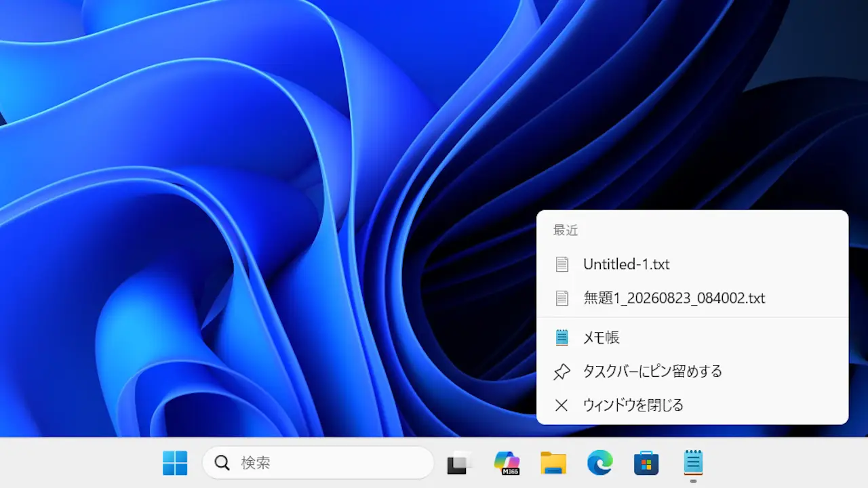Select メモ帳 in the jump list

coord(692,338)
